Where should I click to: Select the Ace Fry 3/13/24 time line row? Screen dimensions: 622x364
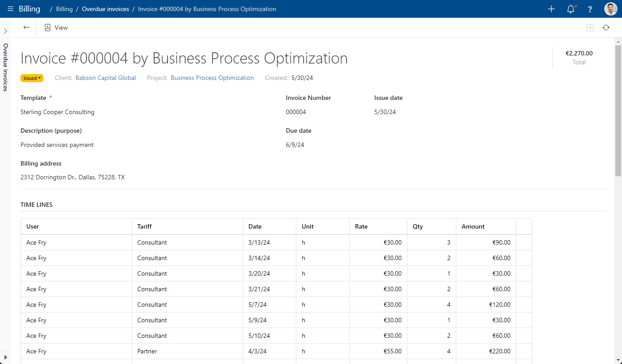(276, 242)
